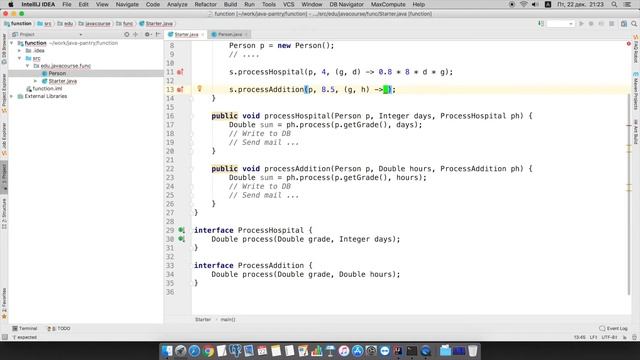
Task: Click the Starter breadcrumb below editor
Action: point(203,320)
